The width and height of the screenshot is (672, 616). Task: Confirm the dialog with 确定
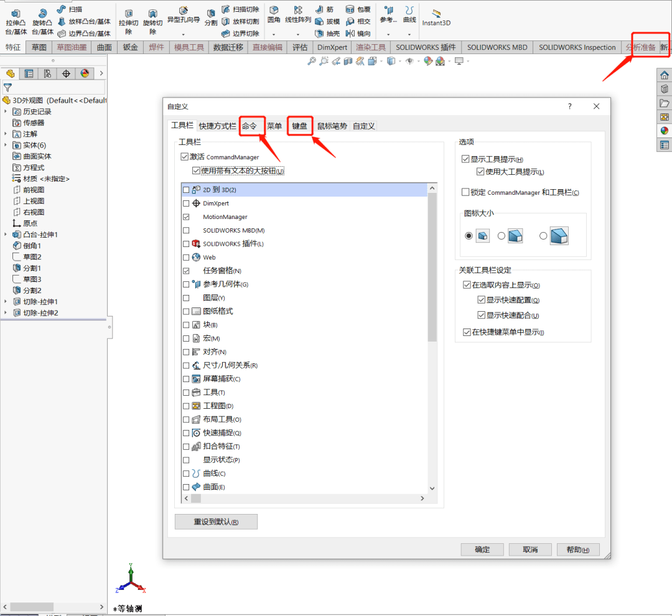point(482,549)
